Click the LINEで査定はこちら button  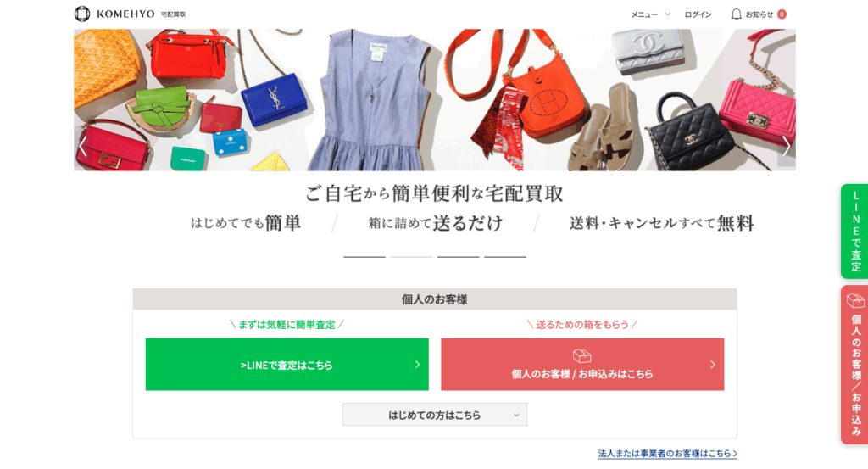(x=287, y=365)
